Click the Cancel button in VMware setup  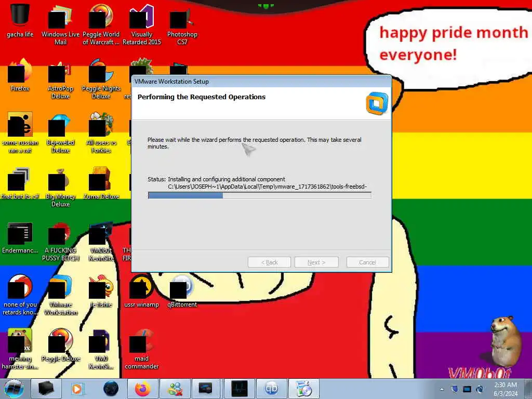point(367,262)
